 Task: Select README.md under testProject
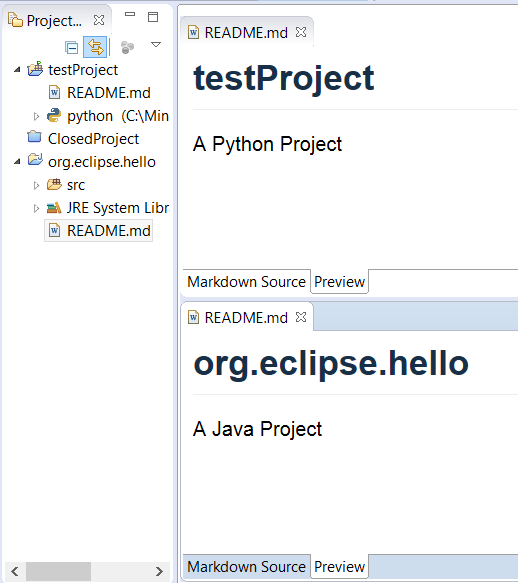coord(109,93)
